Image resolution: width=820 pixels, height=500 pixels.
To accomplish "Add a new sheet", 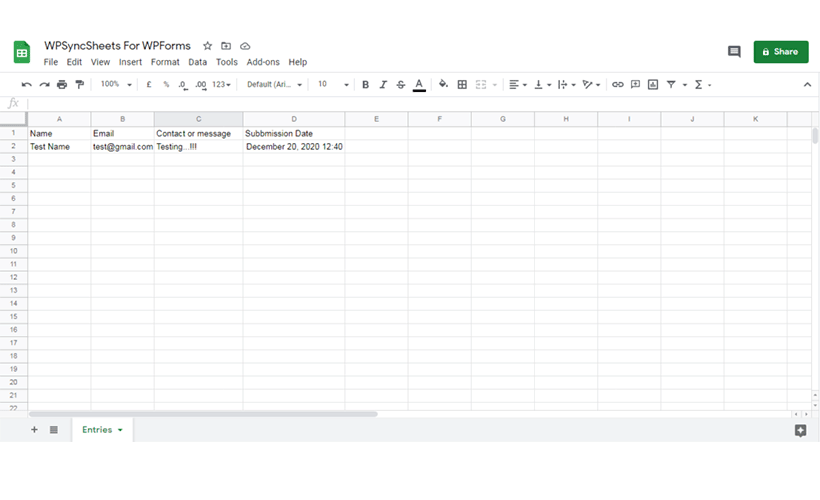I will pos(35,429).
